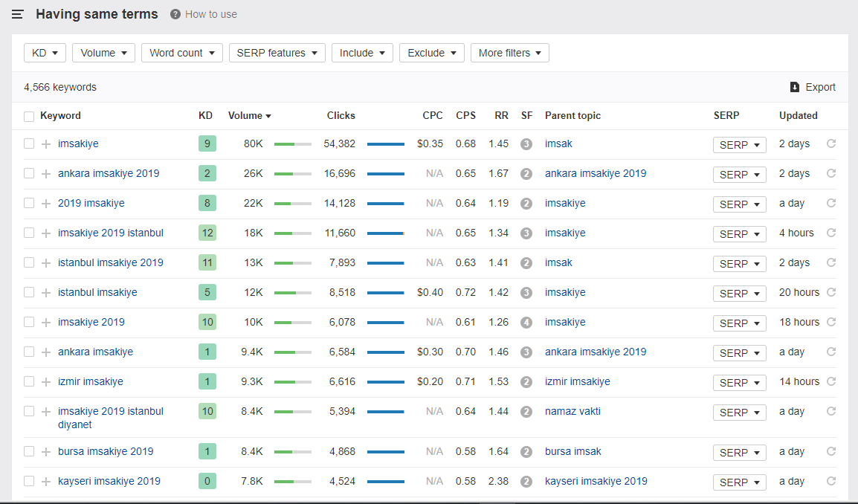Toggle the select-all keywords checkbox
The width and height of the screenshot is (858, 504).
pyautogui.click(x=29, y=116)
